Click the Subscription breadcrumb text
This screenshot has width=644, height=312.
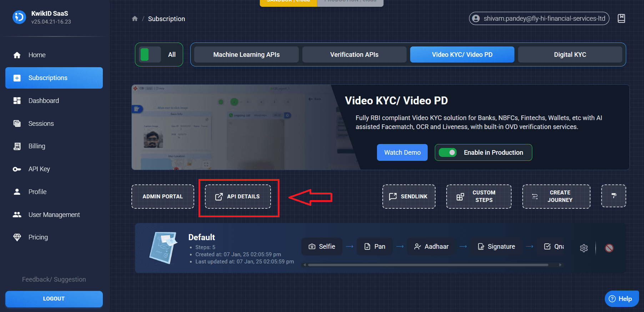tap(166, 19)
